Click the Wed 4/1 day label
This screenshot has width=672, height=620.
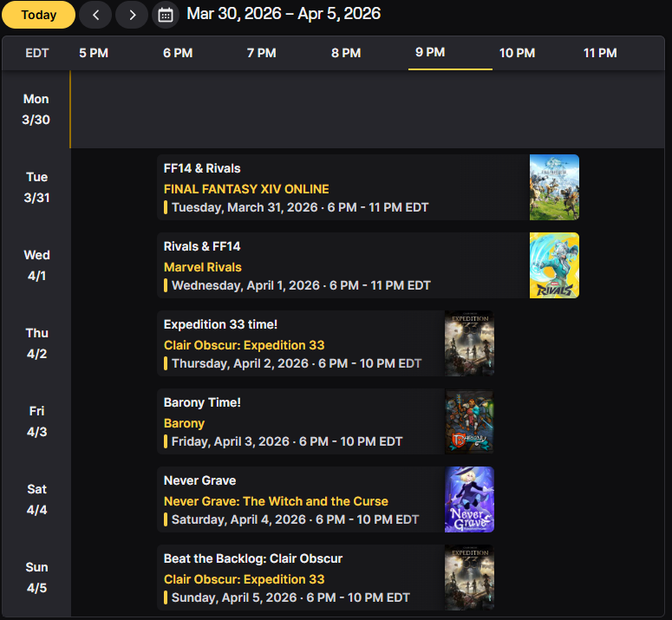point(36,265)
